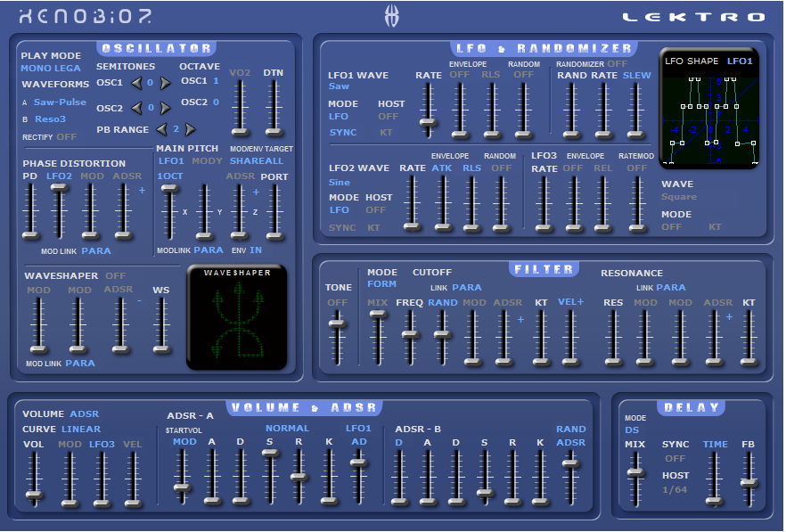Adjust the filter RES resonance slider
This screenshot has width=786, height=532.
tap(612, 361)
